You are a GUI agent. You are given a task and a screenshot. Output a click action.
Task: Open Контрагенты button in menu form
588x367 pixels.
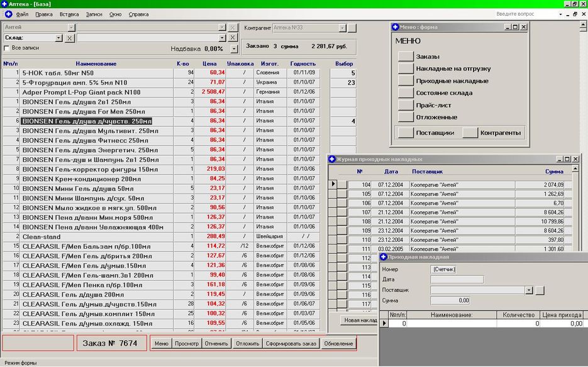(x=470, y=133)
